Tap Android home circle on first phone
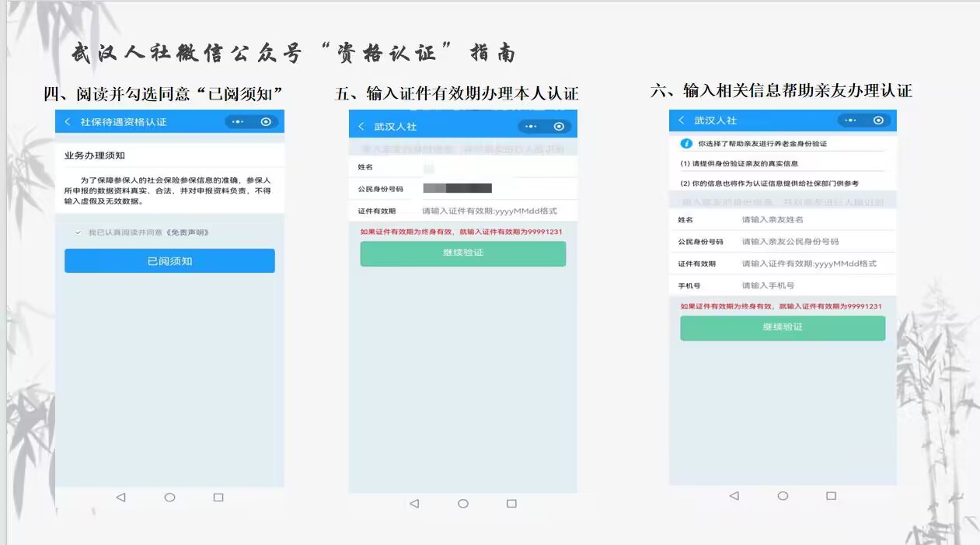980x545 pixels. click(x=169, y=498)
